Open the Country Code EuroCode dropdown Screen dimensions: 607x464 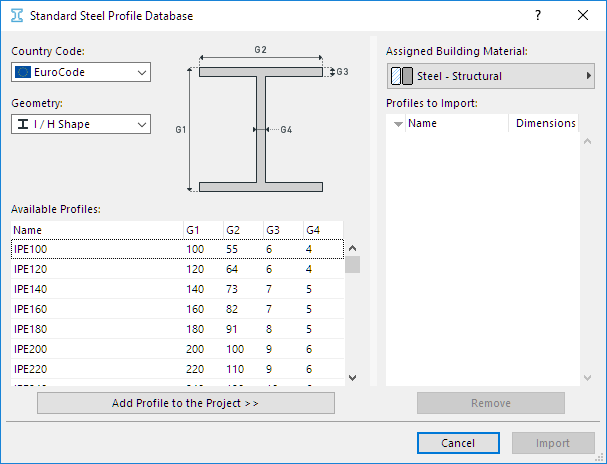point(80,73)
